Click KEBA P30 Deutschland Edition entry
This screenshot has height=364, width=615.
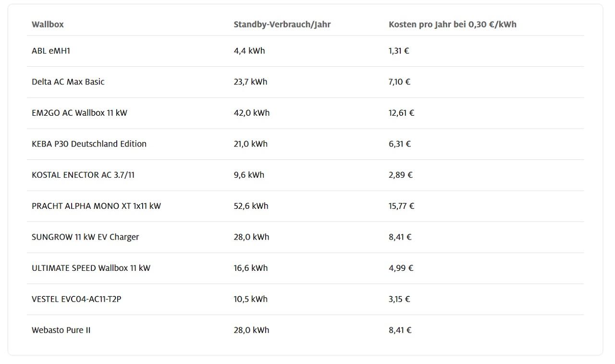[89, 144]
